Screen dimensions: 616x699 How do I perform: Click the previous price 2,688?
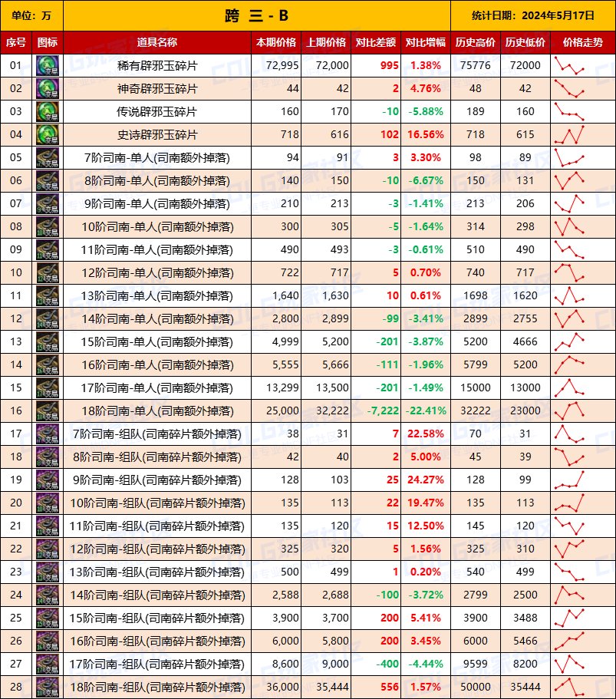click(x=335, y=595)
